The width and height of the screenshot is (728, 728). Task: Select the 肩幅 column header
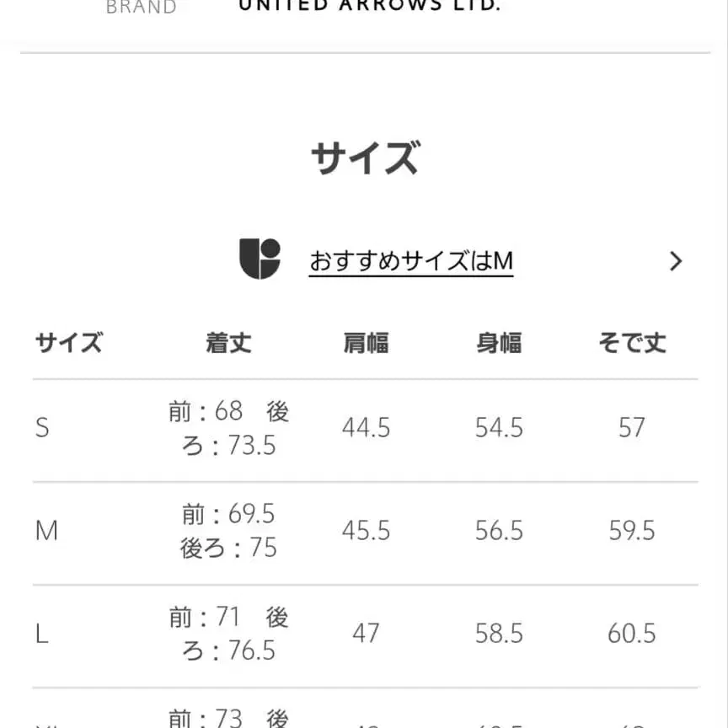pos(366,342)
